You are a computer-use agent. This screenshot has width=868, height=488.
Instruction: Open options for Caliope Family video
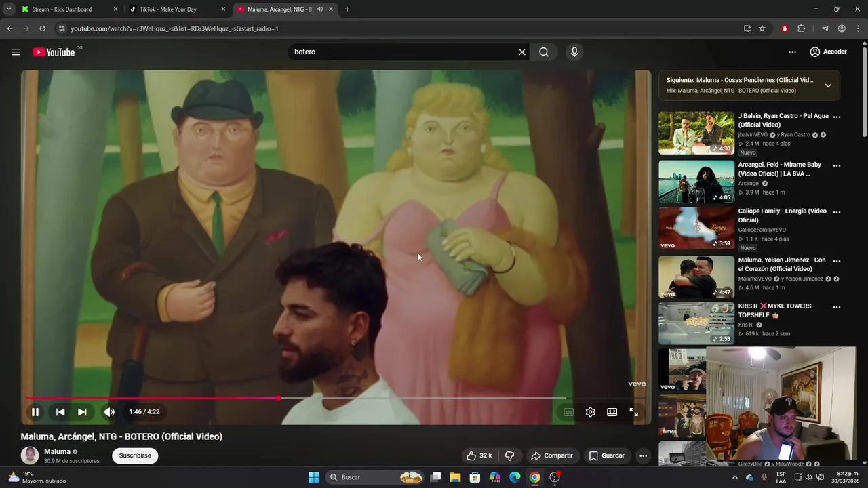[837, 212]
